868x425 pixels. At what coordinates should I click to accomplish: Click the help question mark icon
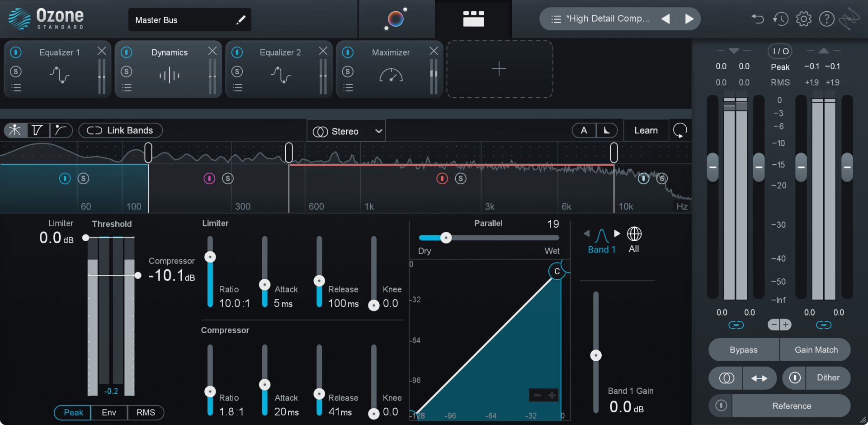(x=827, y=19)
